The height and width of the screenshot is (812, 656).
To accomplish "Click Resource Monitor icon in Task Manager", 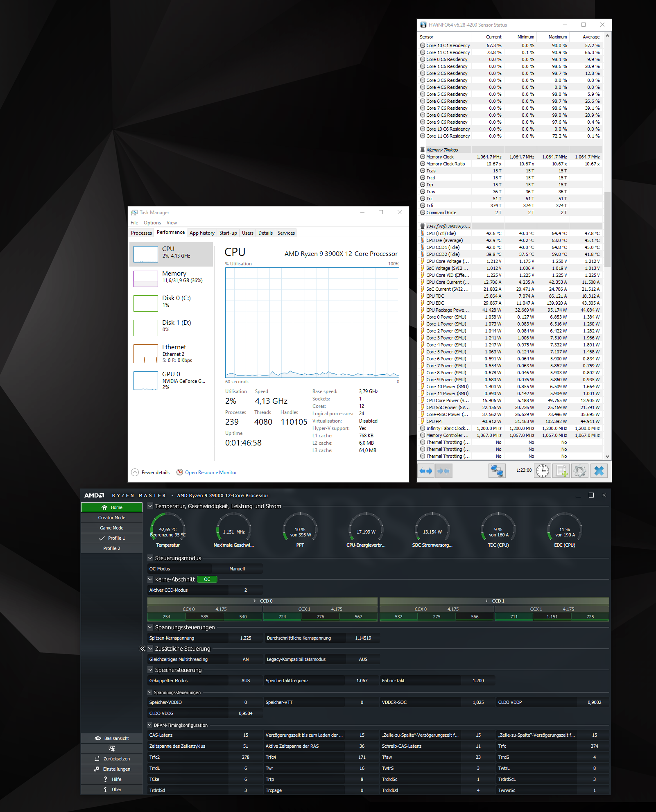I will coord(180,472).
